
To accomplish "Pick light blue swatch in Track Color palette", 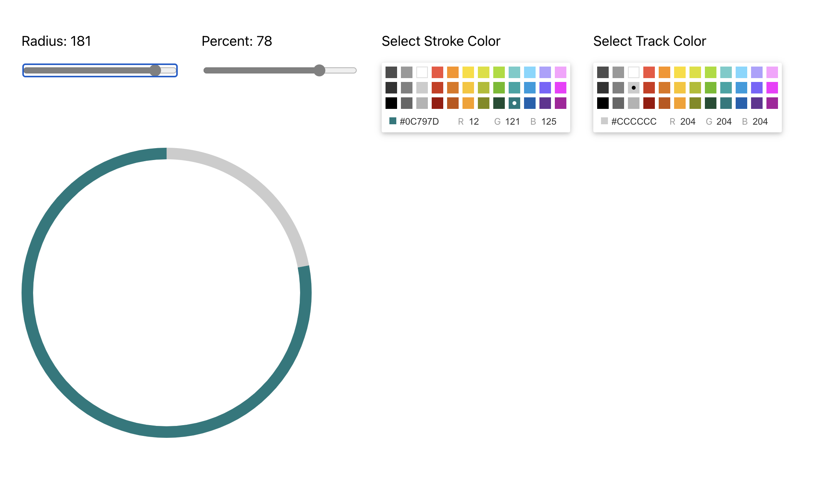I will click(x=741, y=72).
